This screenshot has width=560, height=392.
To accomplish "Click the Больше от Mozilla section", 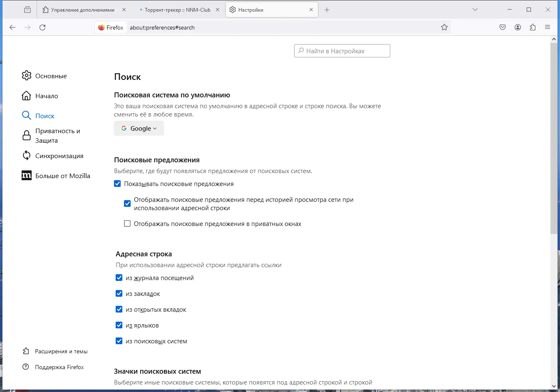I will (x=62, y=176).
